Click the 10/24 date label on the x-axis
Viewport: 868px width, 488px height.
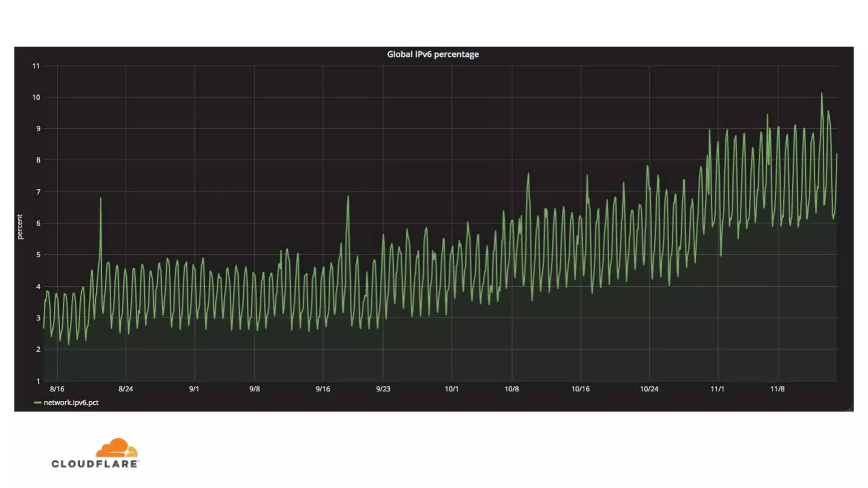coord(649,389)
